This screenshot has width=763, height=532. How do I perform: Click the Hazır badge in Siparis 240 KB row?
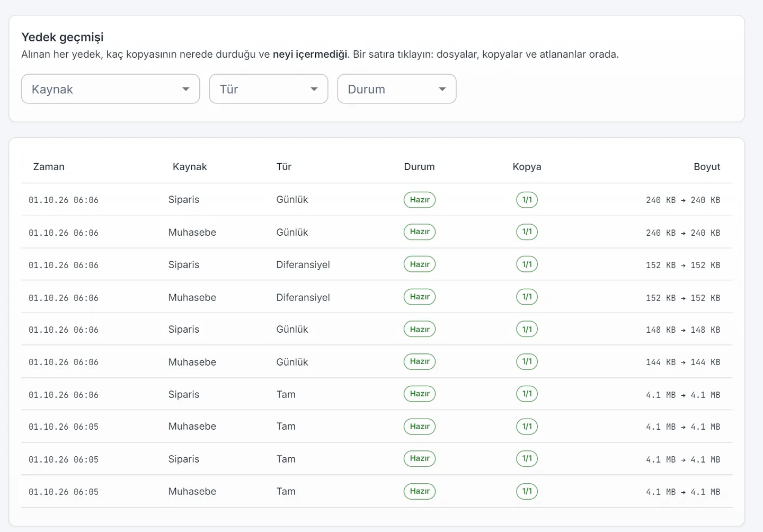420,200
